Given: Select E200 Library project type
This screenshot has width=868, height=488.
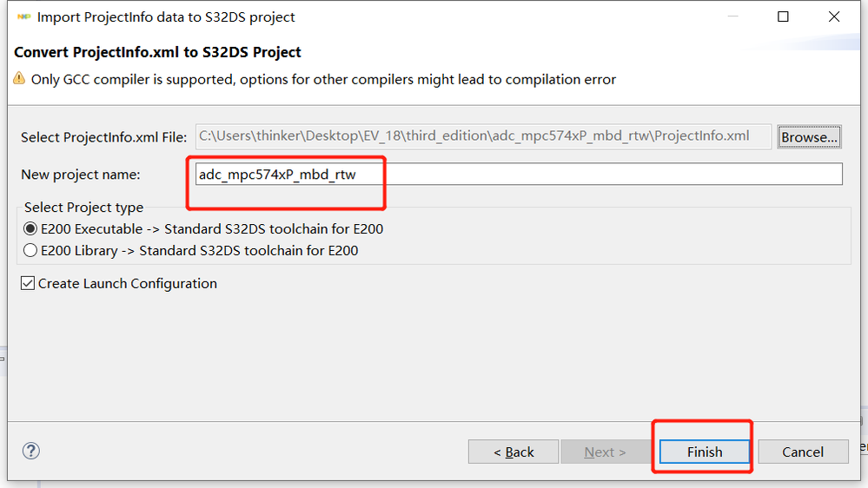Looking at the screenshot, I should pos(31,251).
